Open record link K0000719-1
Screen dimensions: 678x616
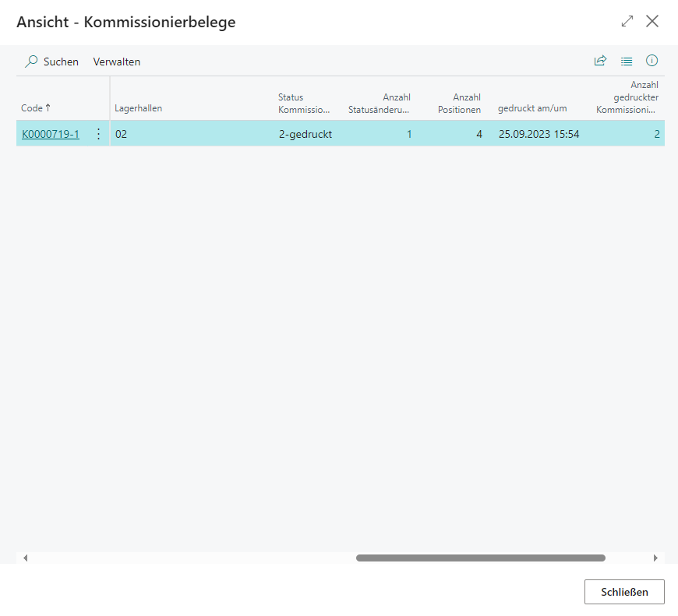pyautogui.click(x=51, y=134)
